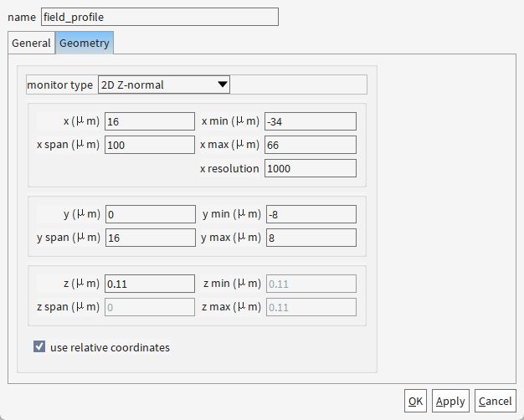Viewport: 524px width, 420px height.
Task: Click the 'use relative coordinates' label text
Action: [x=110, y=347]
